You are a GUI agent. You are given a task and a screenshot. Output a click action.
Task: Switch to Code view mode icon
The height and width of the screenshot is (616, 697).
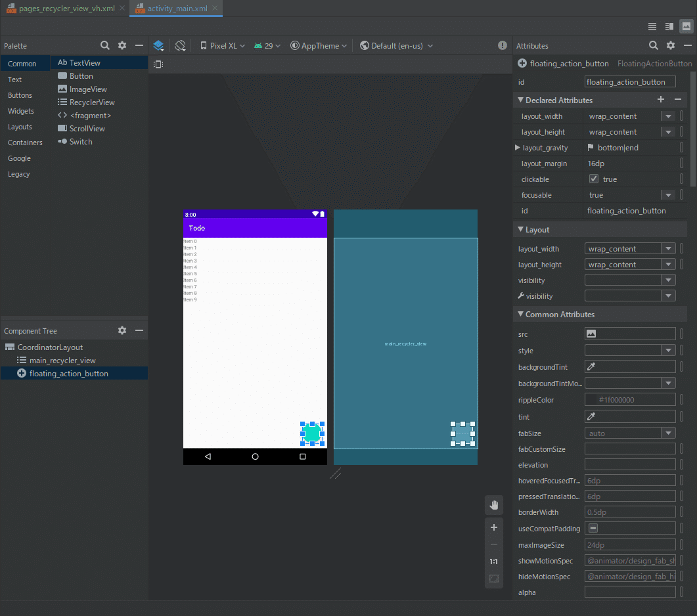pyautogui.click(x=652, y=27)
